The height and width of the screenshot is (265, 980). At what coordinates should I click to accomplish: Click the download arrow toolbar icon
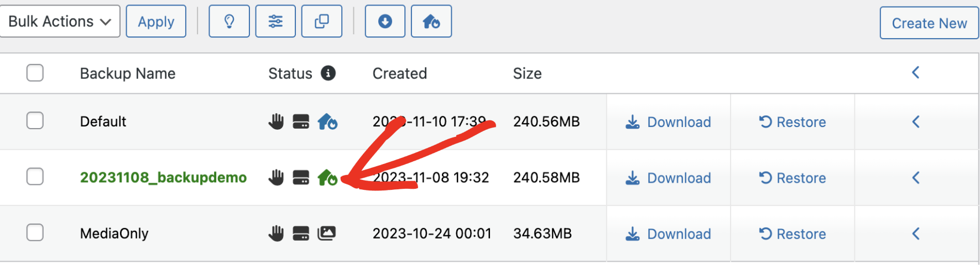[385, 22]
